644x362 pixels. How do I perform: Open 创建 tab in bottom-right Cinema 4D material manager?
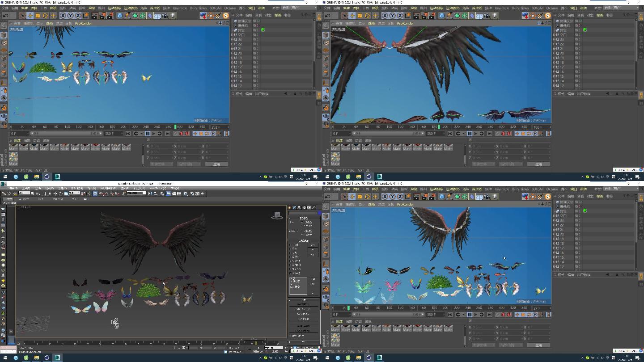[339, 321]
